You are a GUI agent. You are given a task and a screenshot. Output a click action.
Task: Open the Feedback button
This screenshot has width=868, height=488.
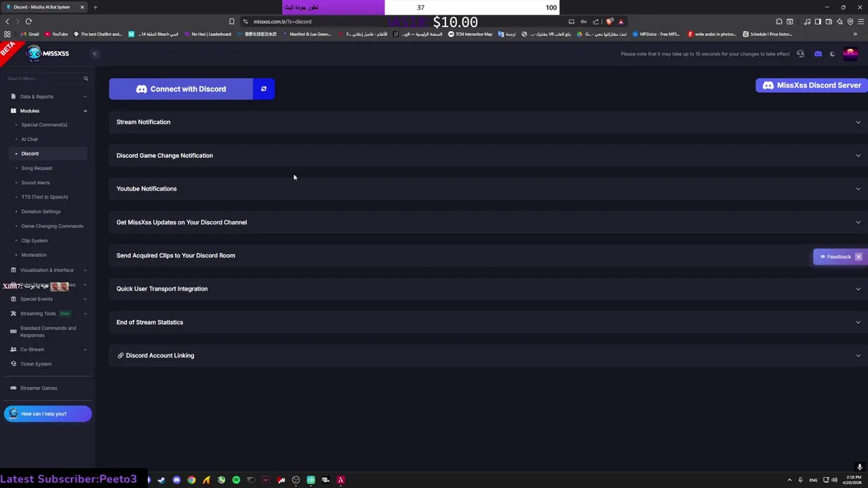[835, 257]
